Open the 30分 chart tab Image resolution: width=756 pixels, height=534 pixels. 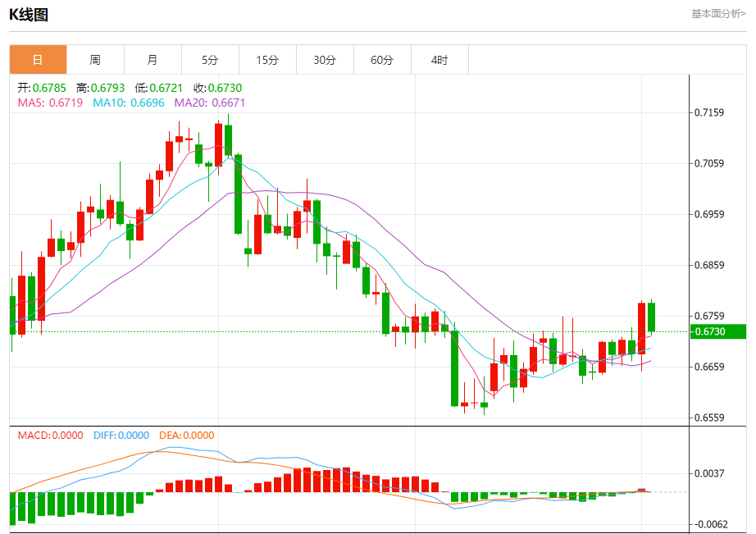325,60
